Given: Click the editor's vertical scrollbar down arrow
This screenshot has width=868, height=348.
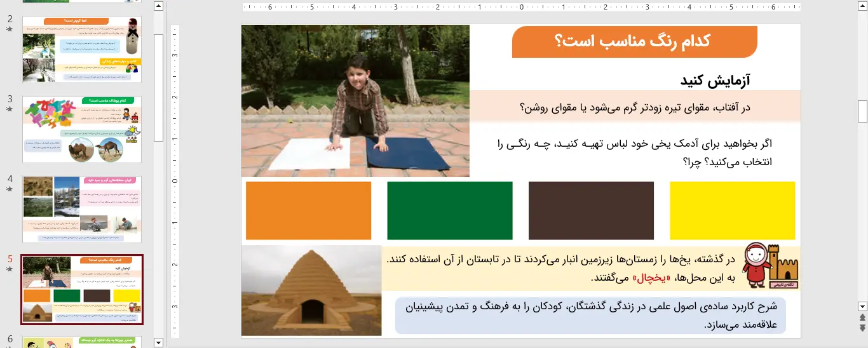Looking at the screenshot, I should pyautogui.click(x=862, y=305).
